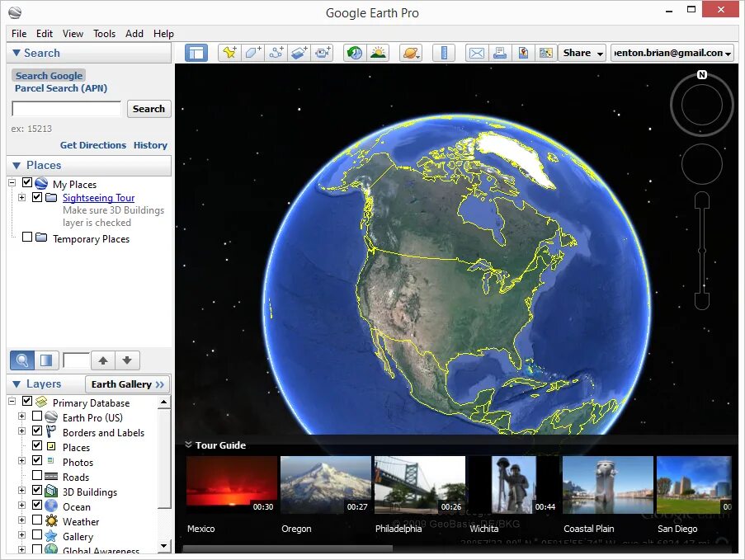Open Earth Gallery button
This screenshot has height=560, width=745.
click(x=127, y=384)
